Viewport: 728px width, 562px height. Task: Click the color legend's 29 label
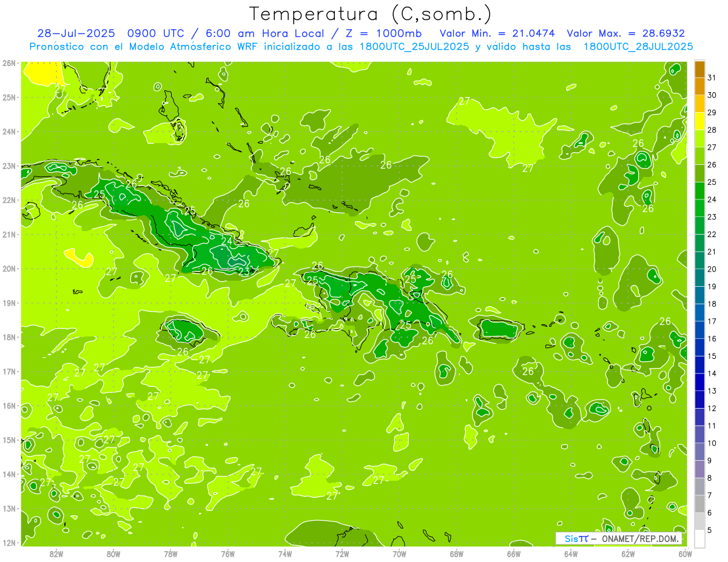(x=712, y=113)
